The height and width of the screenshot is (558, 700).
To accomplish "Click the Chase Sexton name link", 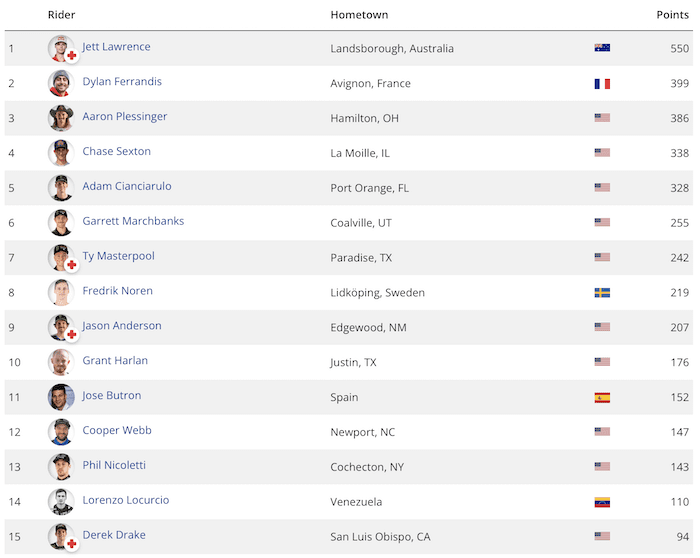I will click(117, 151).
